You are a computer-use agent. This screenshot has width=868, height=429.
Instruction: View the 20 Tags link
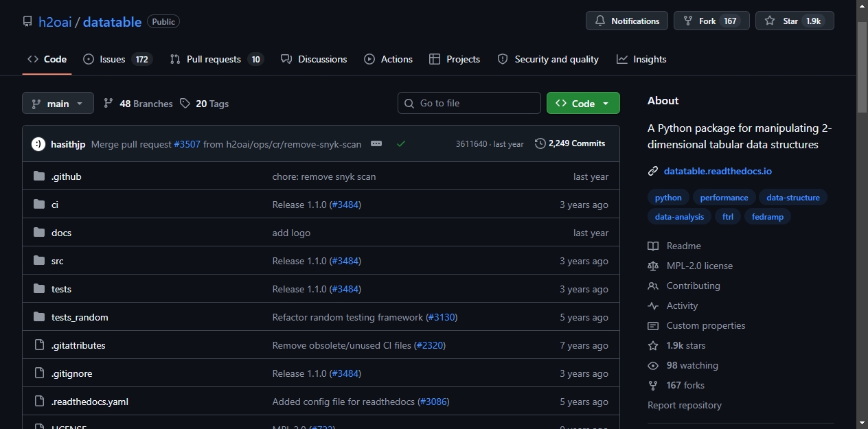tap(204, 104)
